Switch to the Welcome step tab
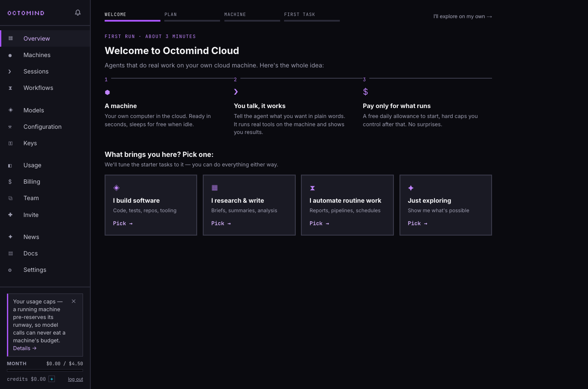This screenshot has width=588, height=389. click(x=132, y=16)
